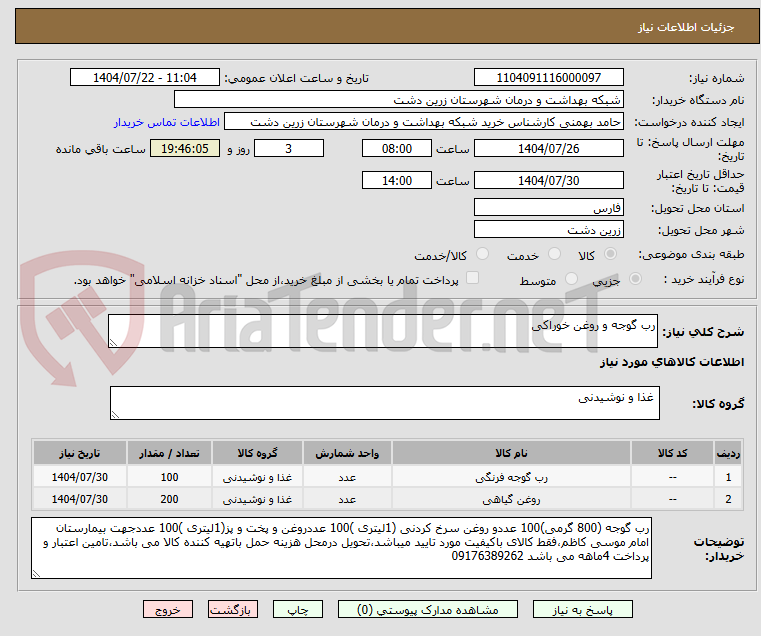Click quantity 100 in row one
This screenshot has height=636, width=761.
[x=169, y=477]
